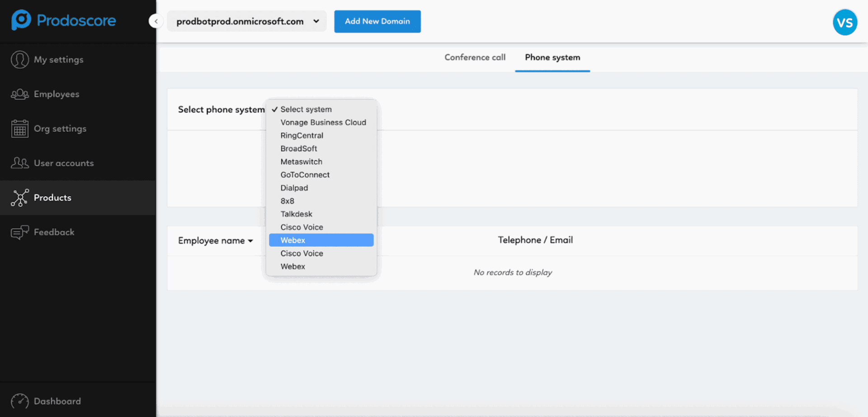Viewport: 868px width, 417px height.
Task: Choose Vonage Business Cloud option
Action: point(321,122)
